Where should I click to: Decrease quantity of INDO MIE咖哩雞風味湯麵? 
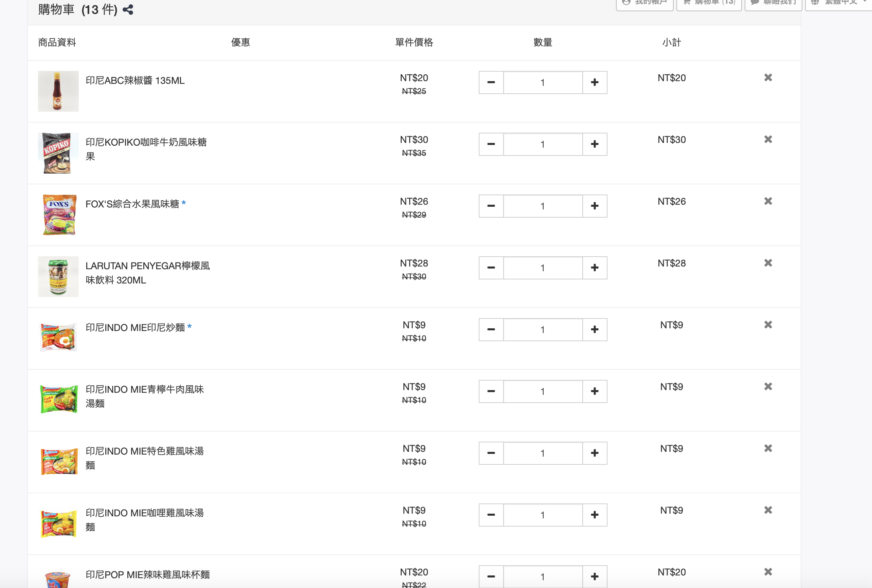(x=491, y=515)
